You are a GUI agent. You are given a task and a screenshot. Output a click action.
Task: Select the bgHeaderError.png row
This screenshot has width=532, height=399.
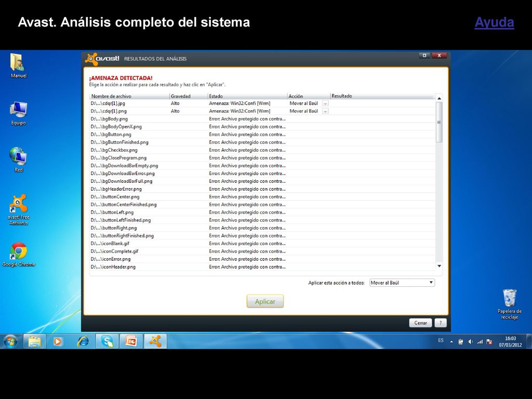(262, 189)
